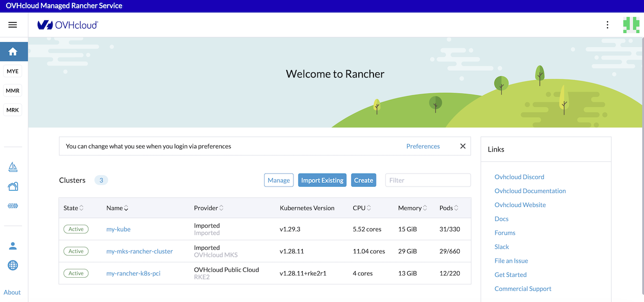This screenshot has height=302, width=644.
Task: Click the cluster Filter field
Action: (x=427, y=180)
